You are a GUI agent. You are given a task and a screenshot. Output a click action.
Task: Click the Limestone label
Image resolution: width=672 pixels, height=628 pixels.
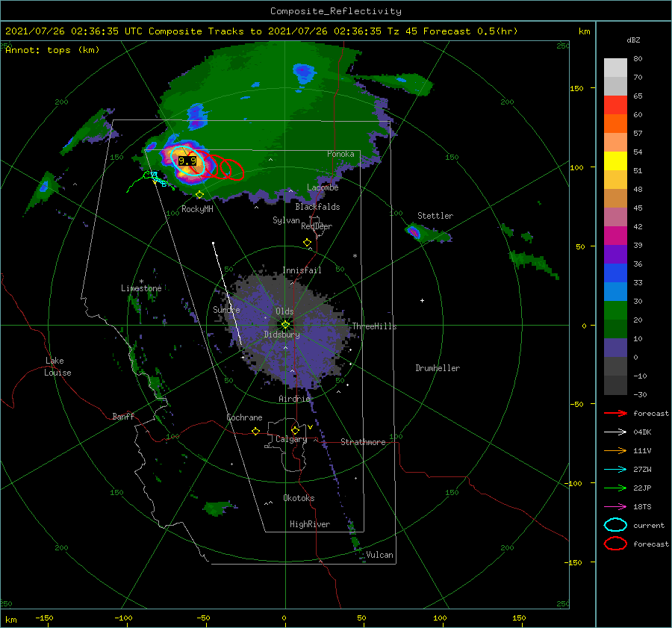click(141, 288)
